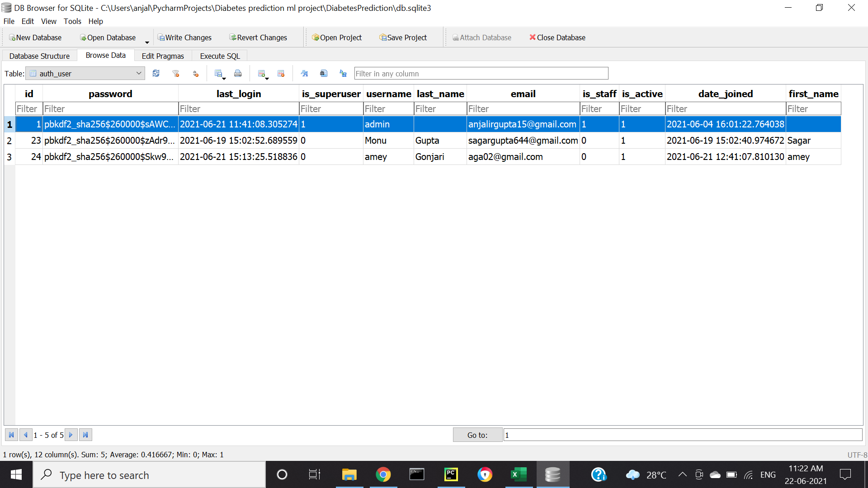
Task: Delete the selected record
Action: pyautogui.click(x=281, y=73)
